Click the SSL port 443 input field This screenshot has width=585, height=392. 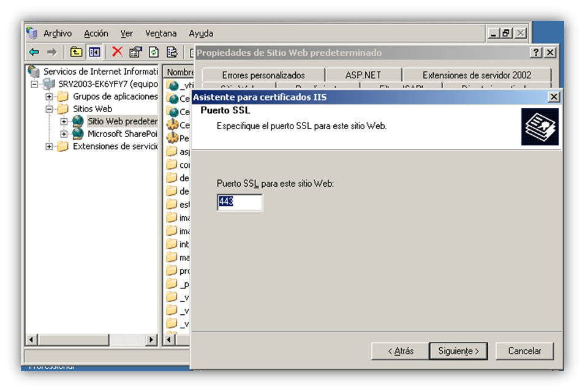(240, 203)
